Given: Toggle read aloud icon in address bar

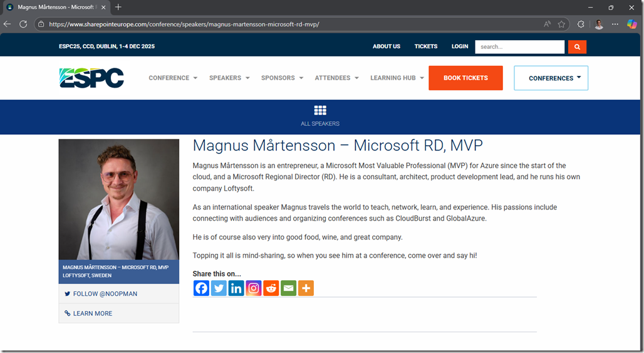Looking at the screenshot, I should [x=547, y=24].
